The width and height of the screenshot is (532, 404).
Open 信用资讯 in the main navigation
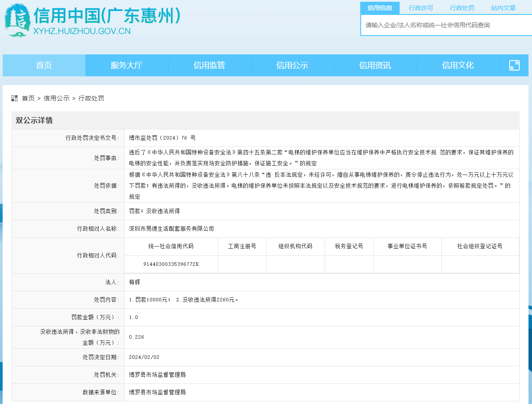pos(375,65)
